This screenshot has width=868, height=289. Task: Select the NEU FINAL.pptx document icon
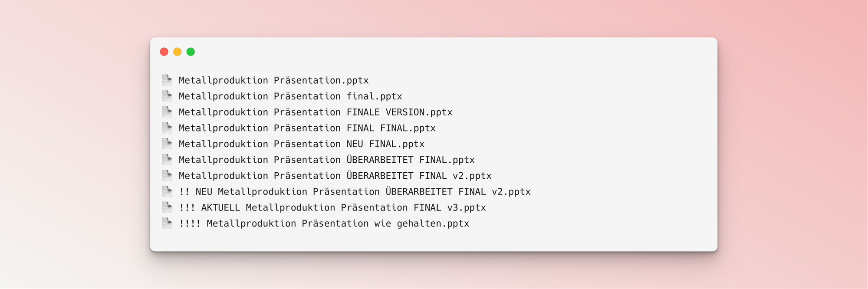click(167, 144)
